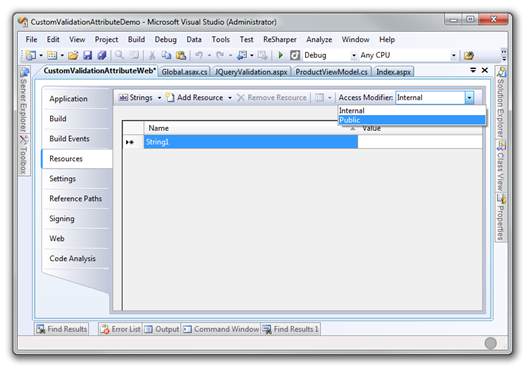Open the Toolbox side panel
This screenshot has width=528, height=370.
coord(24,155)
